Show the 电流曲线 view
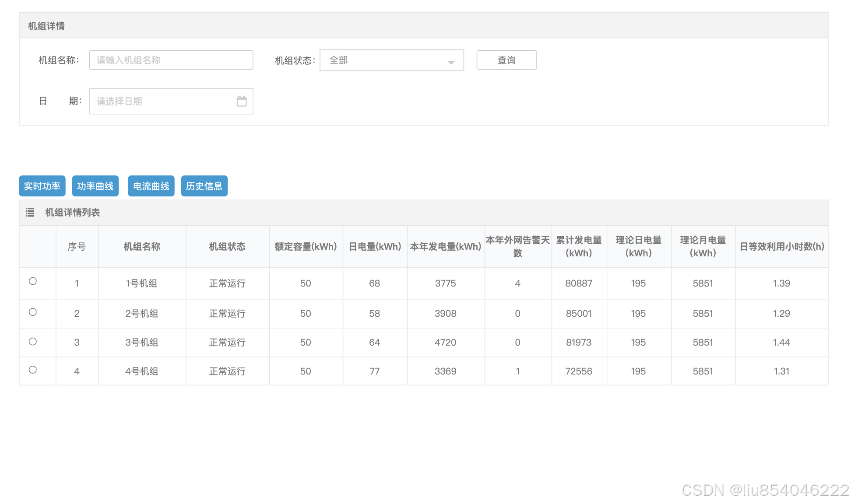This screenshot has width=851, height=504. tap(151, 186)
